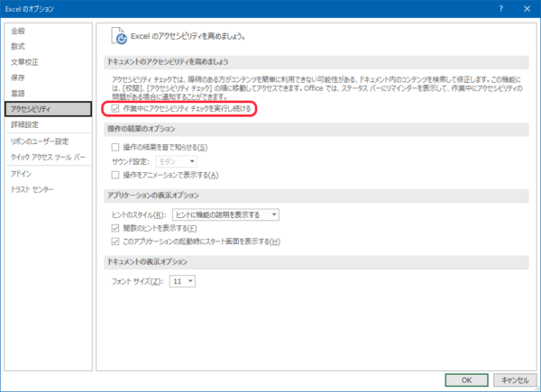
Task: Open the サウンド設定 dropdown
Action: click(172, 160)
